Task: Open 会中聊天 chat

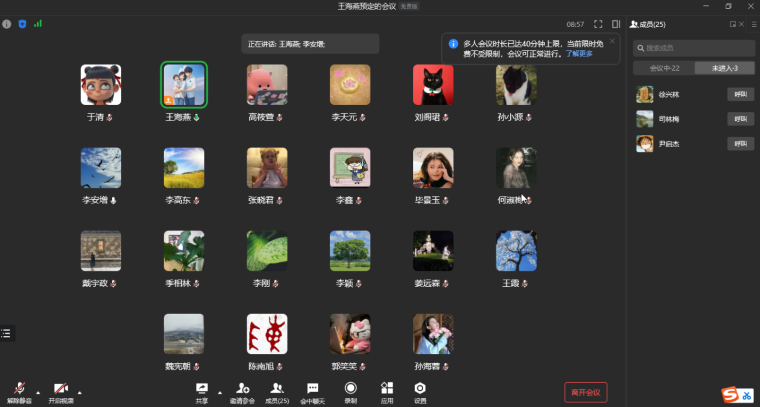Action: [x=312, y=391]
